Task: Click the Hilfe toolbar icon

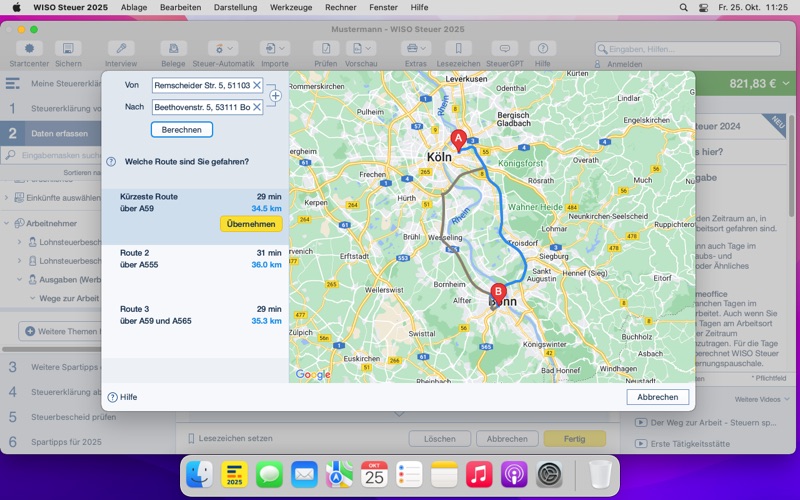Action: click(542, 48)
